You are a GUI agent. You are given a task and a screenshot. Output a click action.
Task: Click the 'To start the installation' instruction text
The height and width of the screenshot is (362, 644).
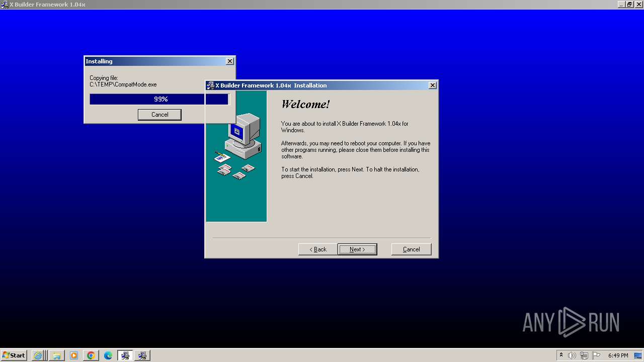(x=350, y=172)
